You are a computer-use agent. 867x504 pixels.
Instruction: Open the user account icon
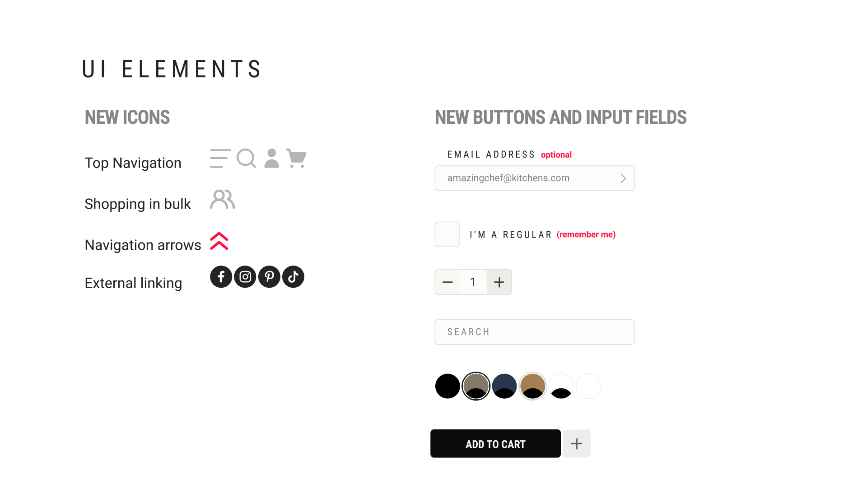[x=271, y=159]
